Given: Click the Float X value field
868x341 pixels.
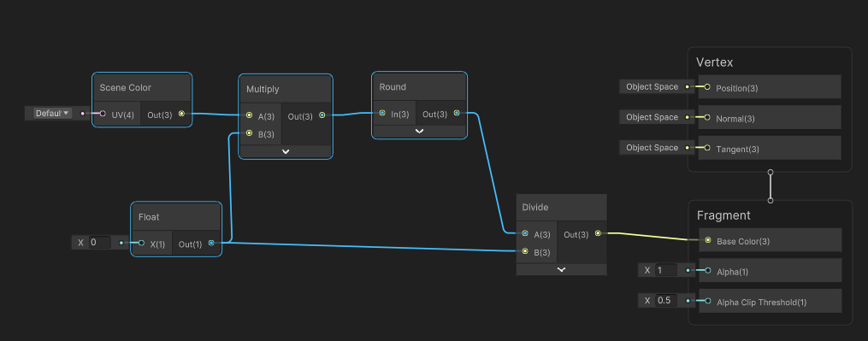Looking at the screenshot, I should coord(100,243).
